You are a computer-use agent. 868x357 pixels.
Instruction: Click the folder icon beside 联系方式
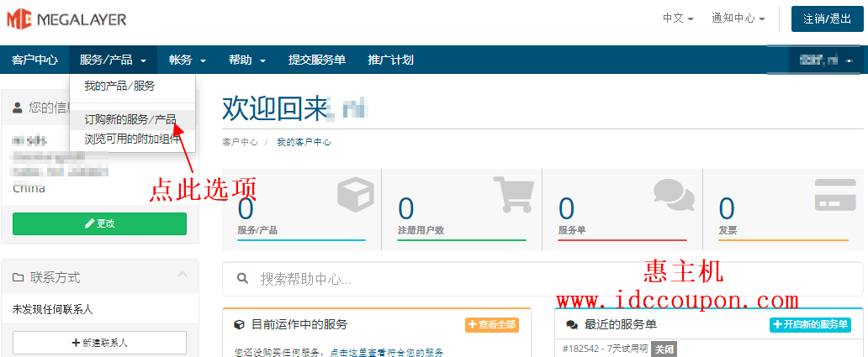point(18,277)
